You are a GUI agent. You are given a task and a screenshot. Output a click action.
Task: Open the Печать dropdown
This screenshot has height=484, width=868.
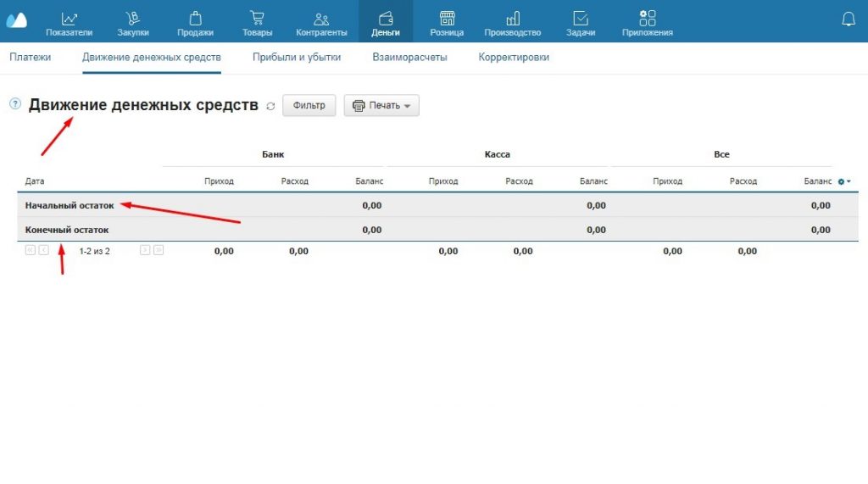point(381,105)
